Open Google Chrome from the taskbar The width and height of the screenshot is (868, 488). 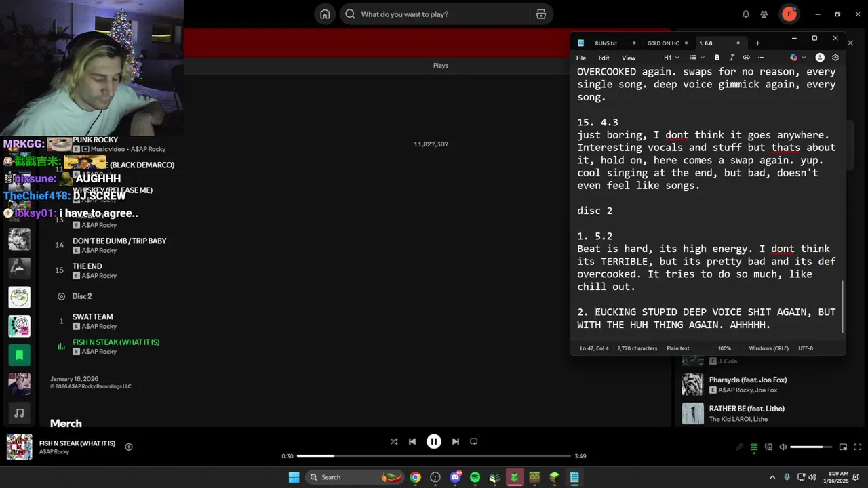(415, 477)
